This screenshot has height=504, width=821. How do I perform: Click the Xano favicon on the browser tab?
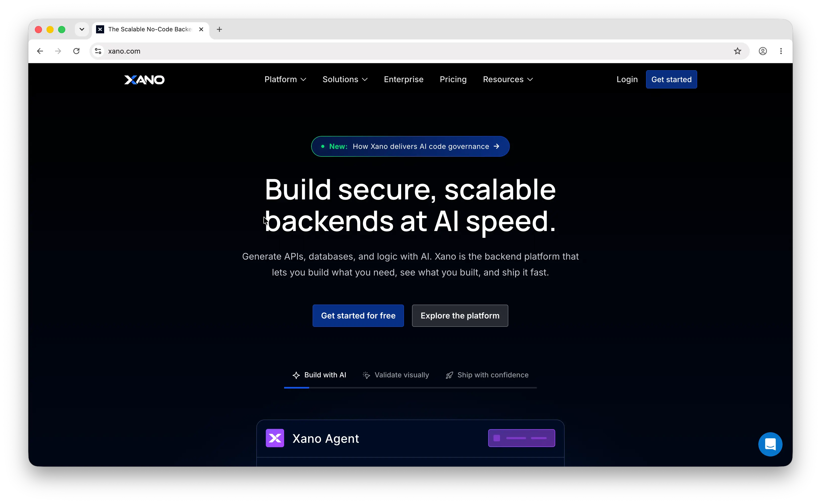coord(100,29)
